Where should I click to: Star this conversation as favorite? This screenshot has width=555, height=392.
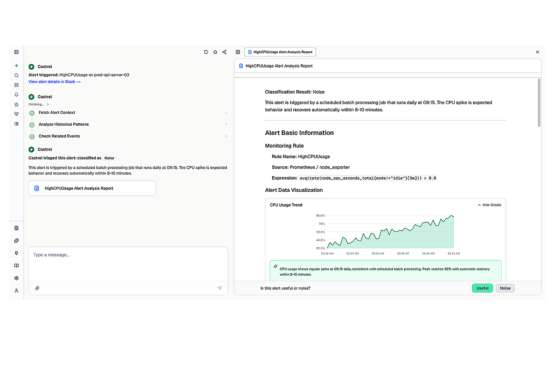pos(215,52)
